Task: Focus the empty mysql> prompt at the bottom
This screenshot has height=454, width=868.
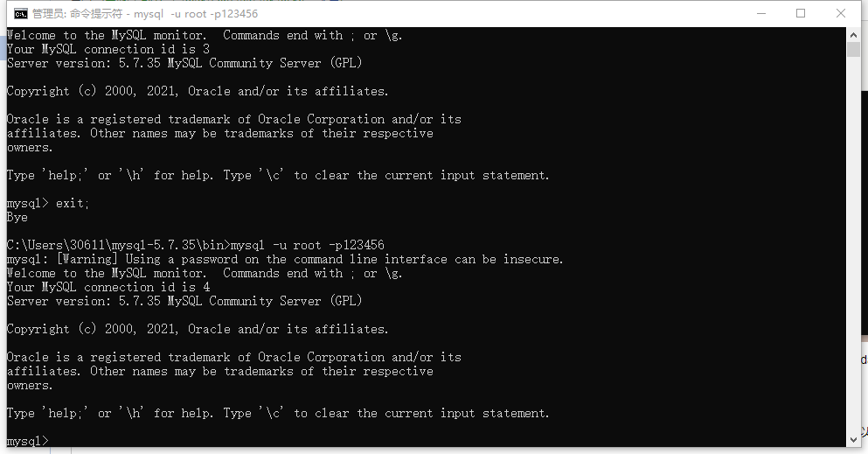Action: [x=28, y=441]
